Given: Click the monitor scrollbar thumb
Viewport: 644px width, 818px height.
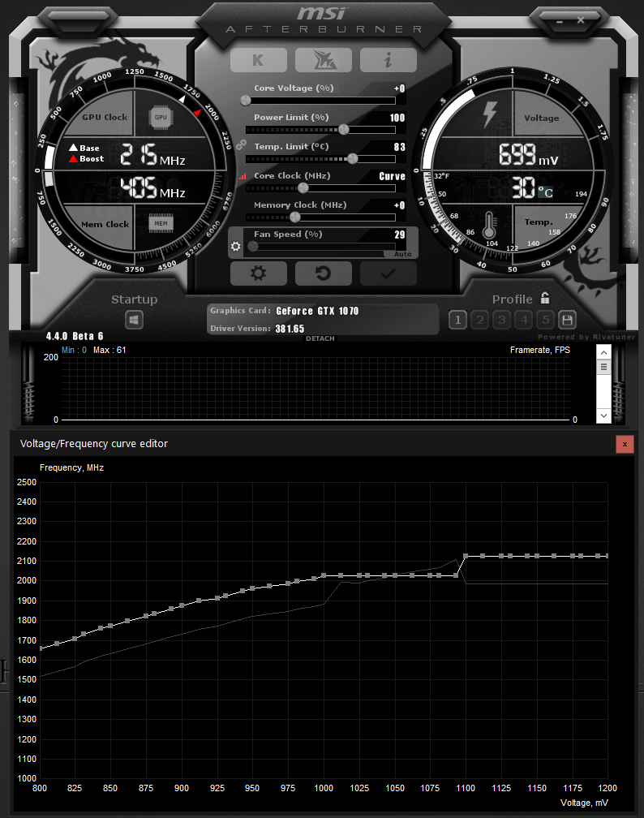Looking at the screenshot, I should coord(603,368).
